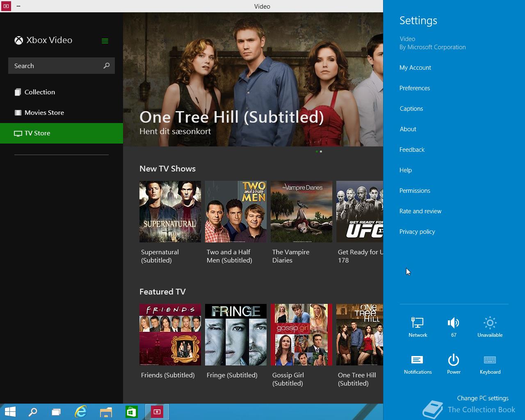Click the 'Supernatural (Subtitled)' title text
Viewport: 525px width, 420px height.
[160, 256]
